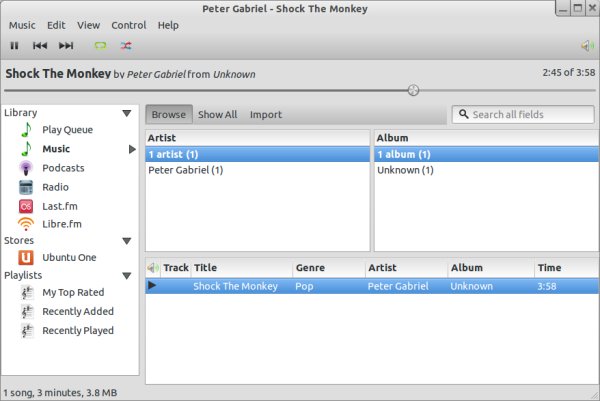Skip back to previous track

pyautogui.click(x=40, y=46)
